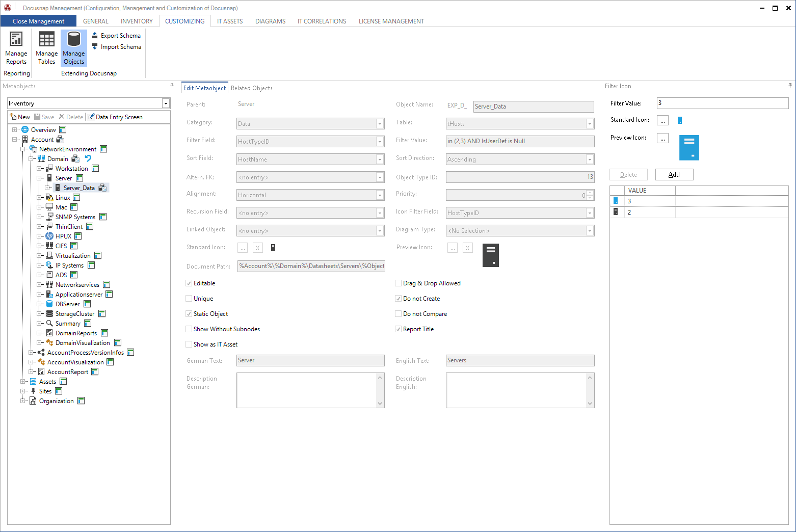Toggle Do not Create checkbox
The image size is (796, 532).
399,299
